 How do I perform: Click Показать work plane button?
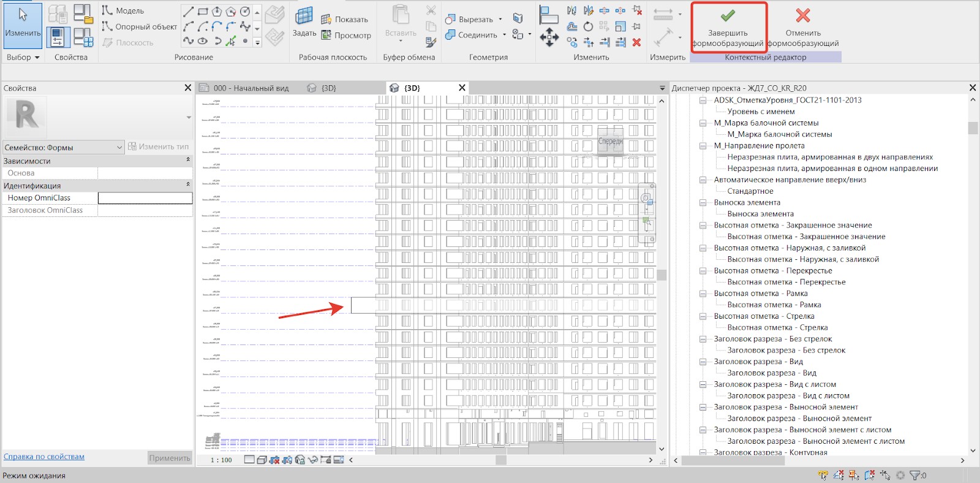tap(345, 19)
